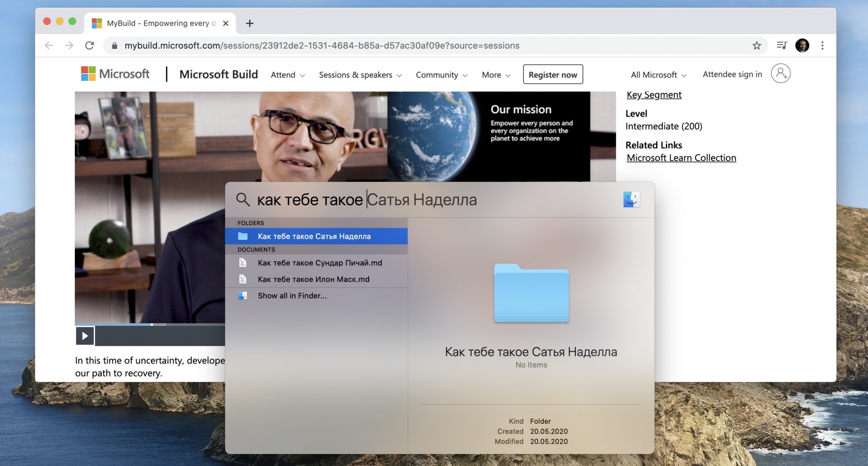This screenshot has height=466, width=868.
Task: Click the Spotlight magnifier icon
Action: click(x=243, y=200)
